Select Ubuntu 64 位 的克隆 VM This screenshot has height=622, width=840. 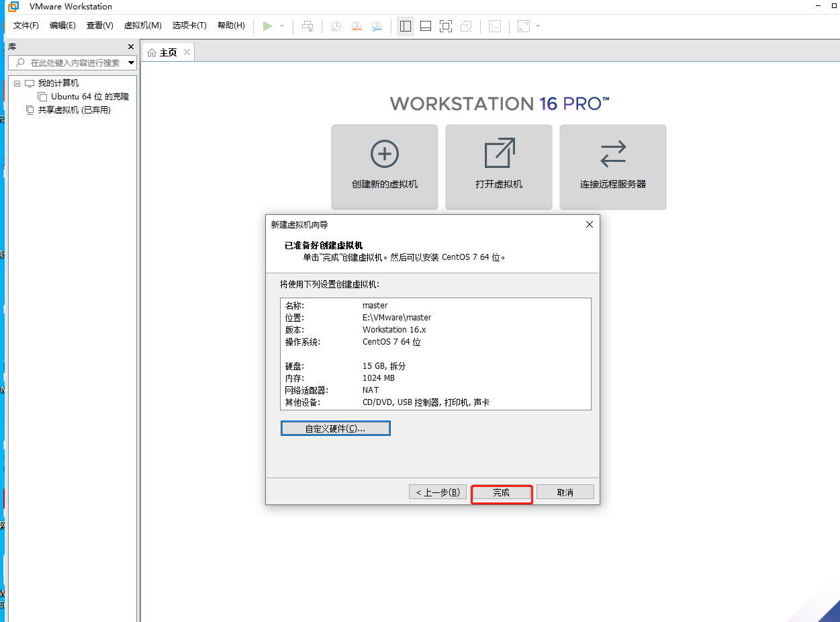tap(90, 97)
